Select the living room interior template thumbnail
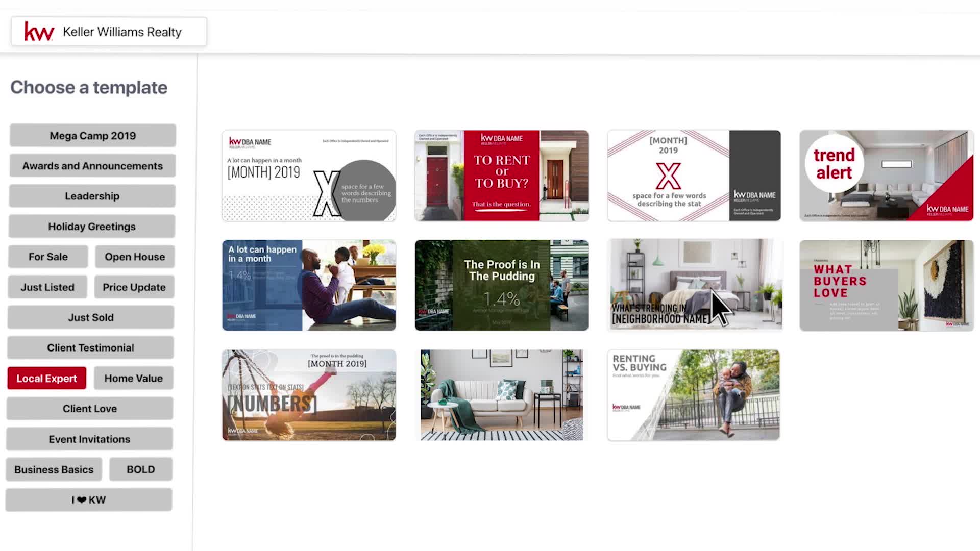This screenshot has height=551, width=980. tap(501, 395)
